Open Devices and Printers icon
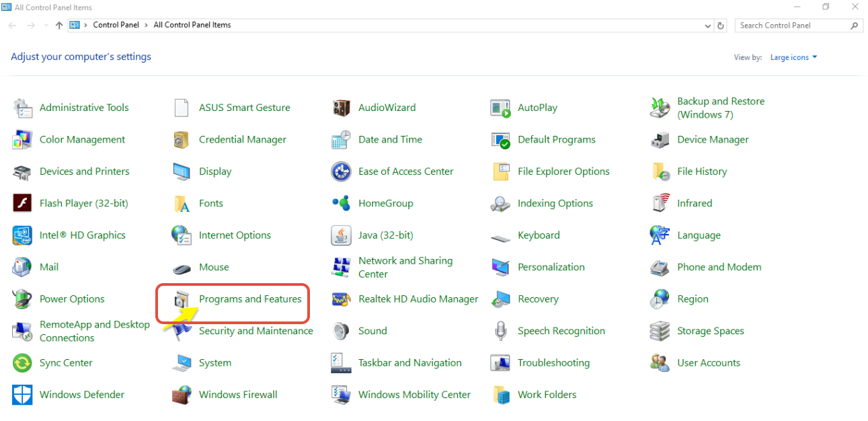 pos(22,171)
